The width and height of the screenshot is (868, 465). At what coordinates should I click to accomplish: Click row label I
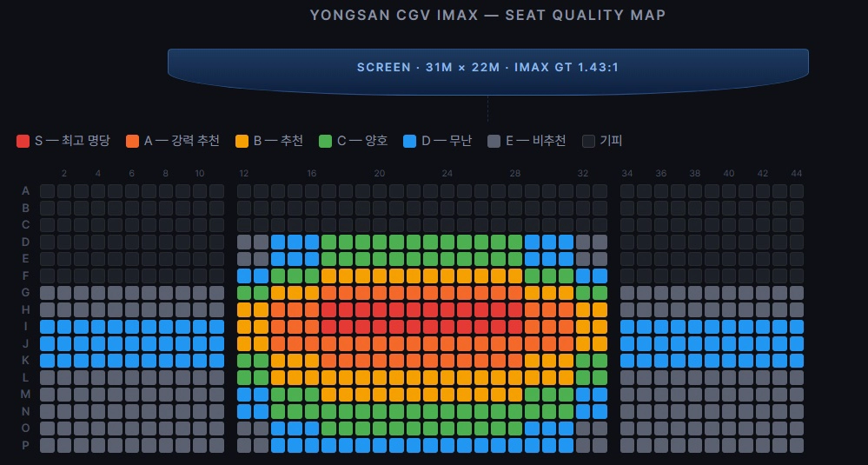click(x=25, y=327)
